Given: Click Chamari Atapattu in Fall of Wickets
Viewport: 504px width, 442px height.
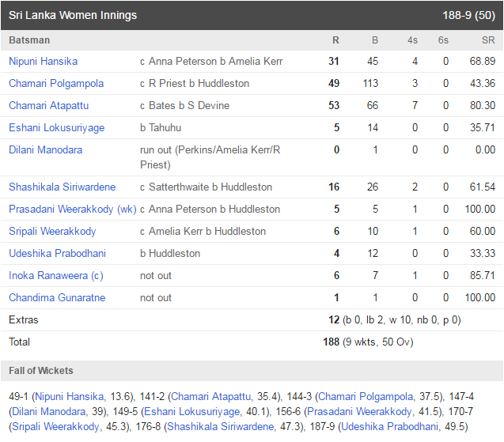Looking at the screenshot, I should pos(210,397).
